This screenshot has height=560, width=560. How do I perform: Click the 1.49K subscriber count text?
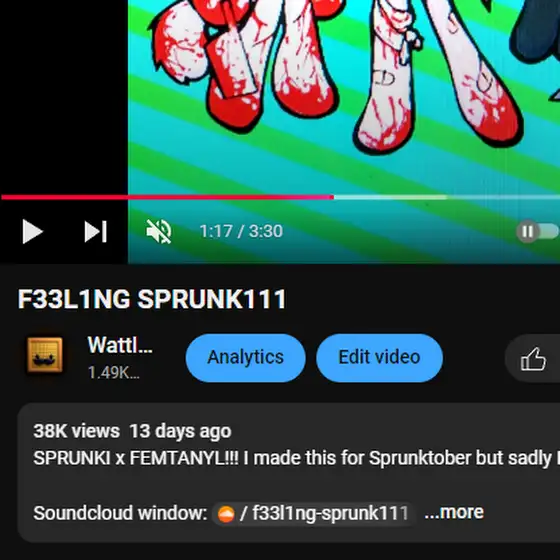tap(114, 372)
